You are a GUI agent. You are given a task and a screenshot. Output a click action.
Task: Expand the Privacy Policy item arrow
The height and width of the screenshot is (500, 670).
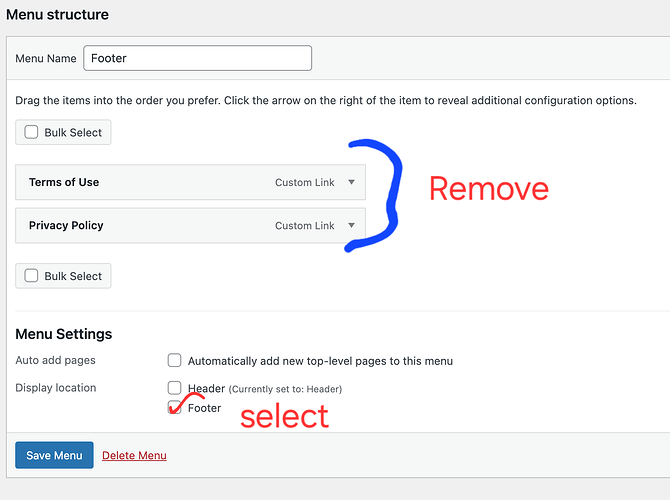(351, 225)
